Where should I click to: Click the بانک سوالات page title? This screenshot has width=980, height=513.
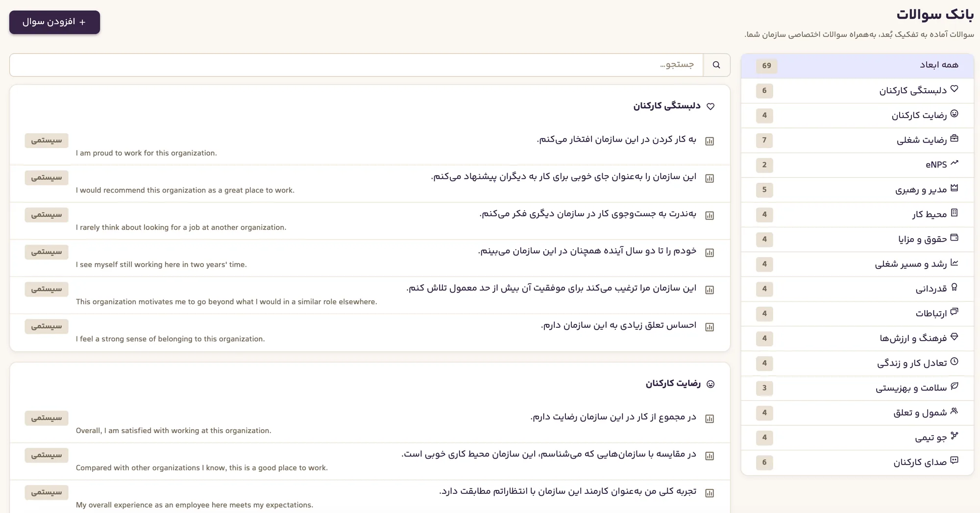pyautogui.click(x=935, y=15)
